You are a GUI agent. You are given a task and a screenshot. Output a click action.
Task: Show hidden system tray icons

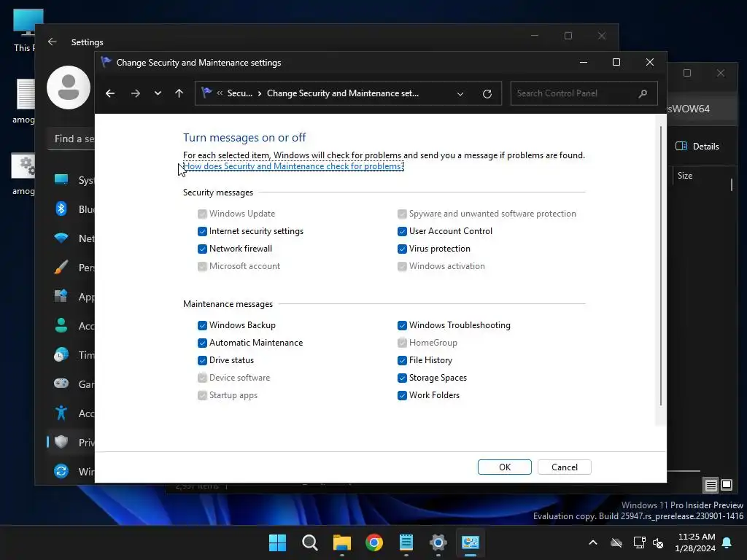coord(593,542)
